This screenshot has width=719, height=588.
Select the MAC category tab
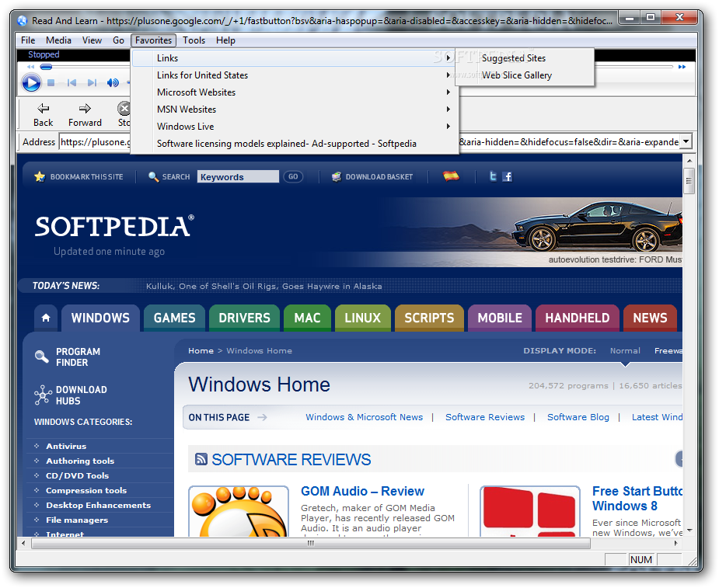point(307,318)
